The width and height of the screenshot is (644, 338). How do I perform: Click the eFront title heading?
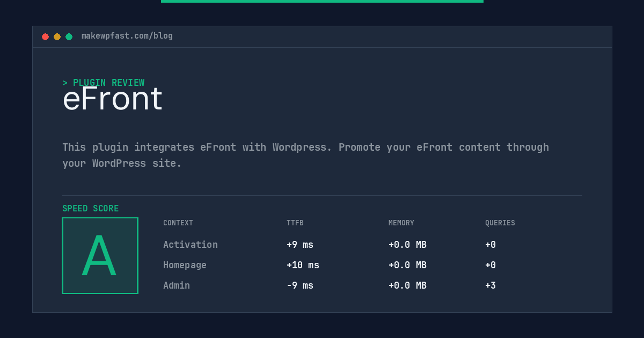tap(113, 99)
